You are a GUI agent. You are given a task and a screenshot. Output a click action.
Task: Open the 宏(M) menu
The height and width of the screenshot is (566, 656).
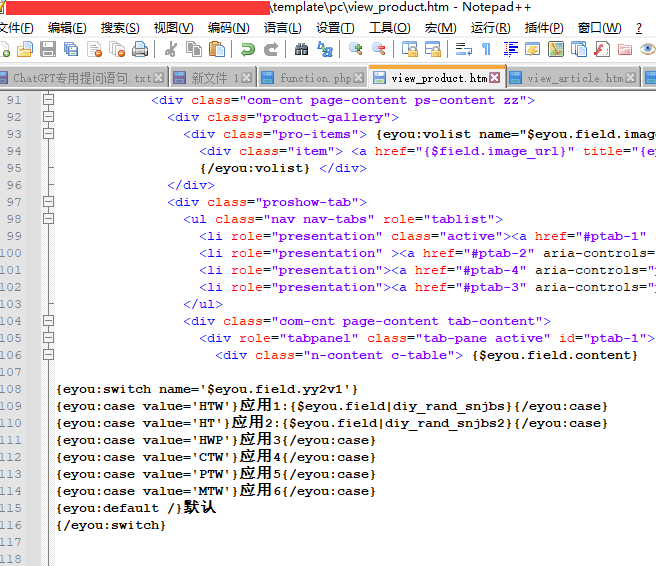pos(440,28)
